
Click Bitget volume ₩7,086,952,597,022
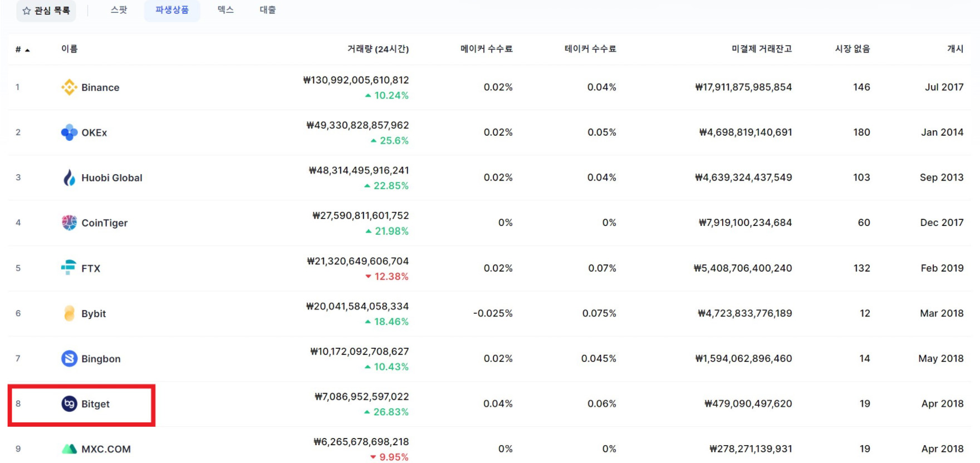362,397
